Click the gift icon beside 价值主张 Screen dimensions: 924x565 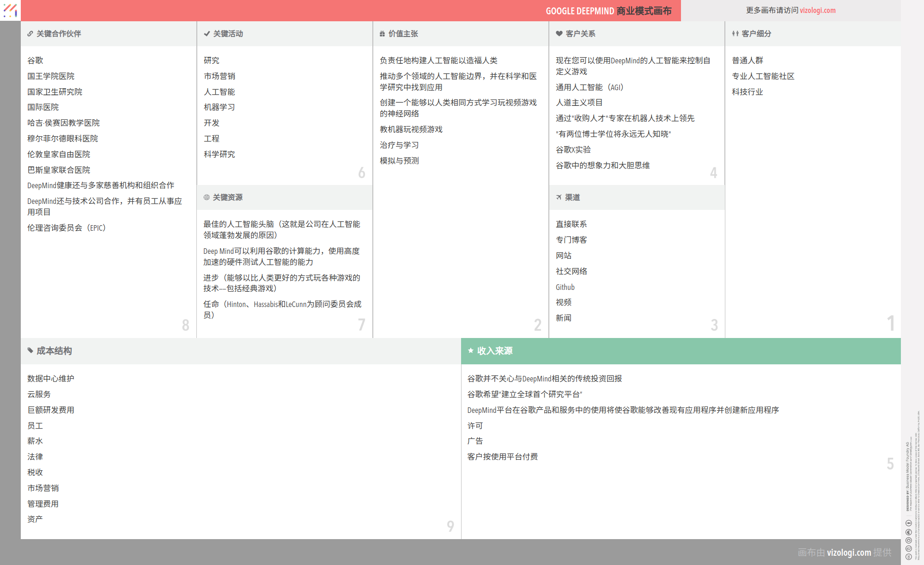coord(382,34)
